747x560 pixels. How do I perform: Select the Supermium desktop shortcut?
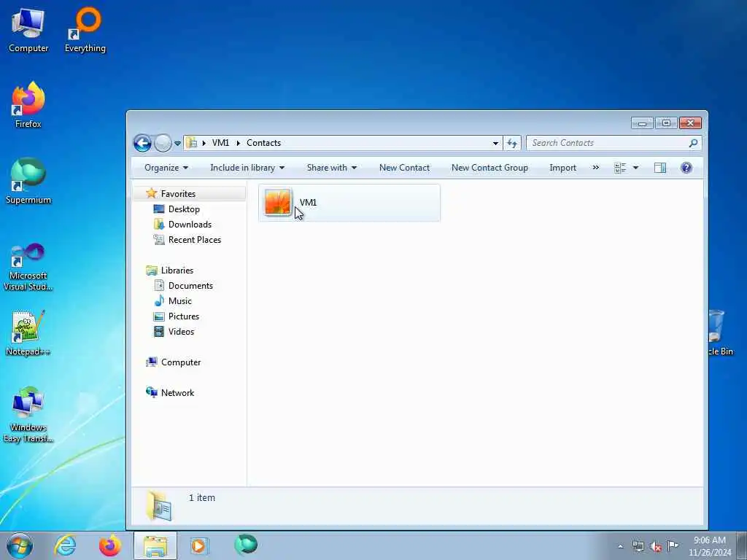coord(28,181)
